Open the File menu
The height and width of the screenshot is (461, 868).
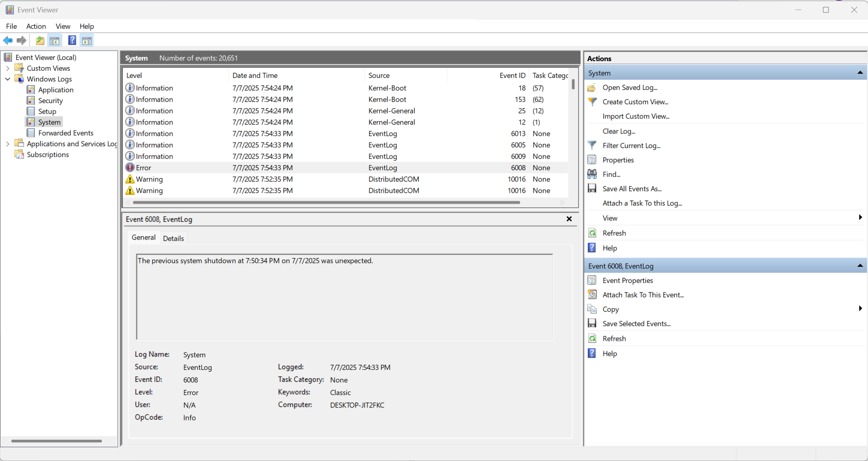[11, 26]
